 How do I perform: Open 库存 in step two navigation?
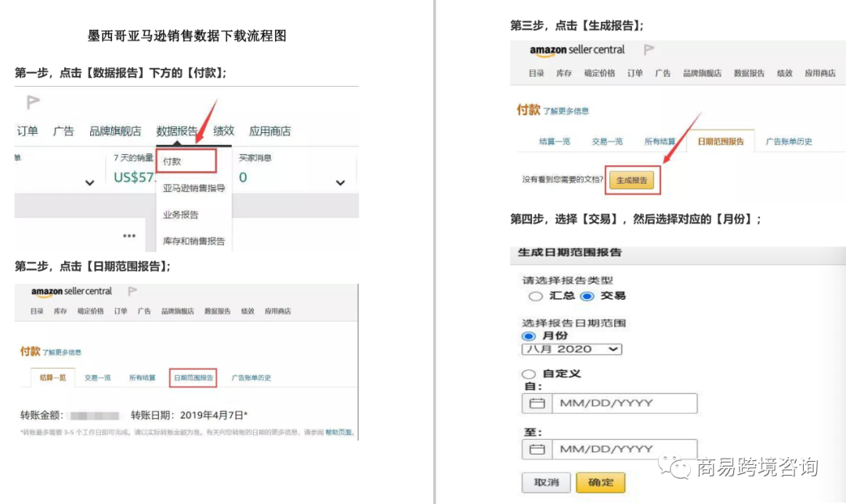(x=60, y=311)
